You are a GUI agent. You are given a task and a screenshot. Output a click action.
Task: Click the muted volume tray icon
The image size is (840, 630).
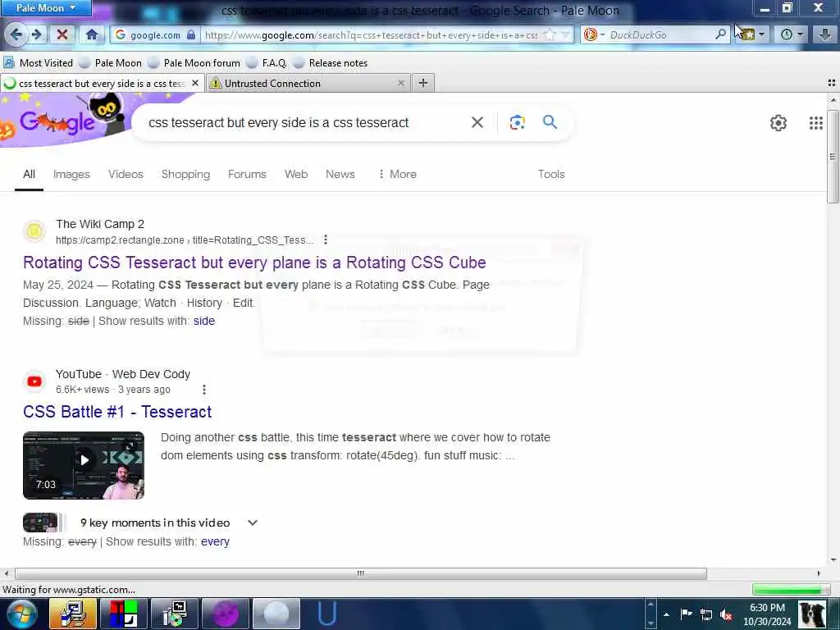pos(727,614)
